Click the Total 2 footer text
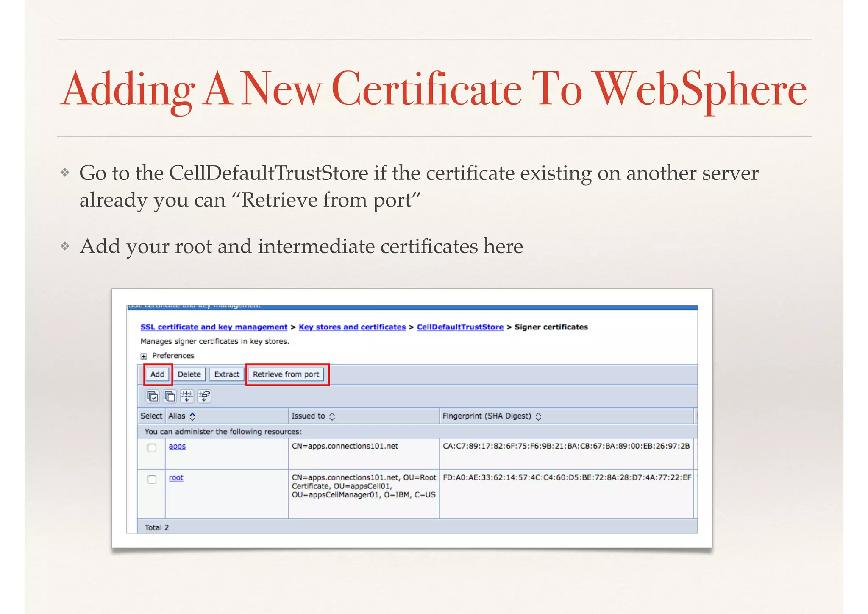This screenshot has height=614, width=868. click(157, 527)
